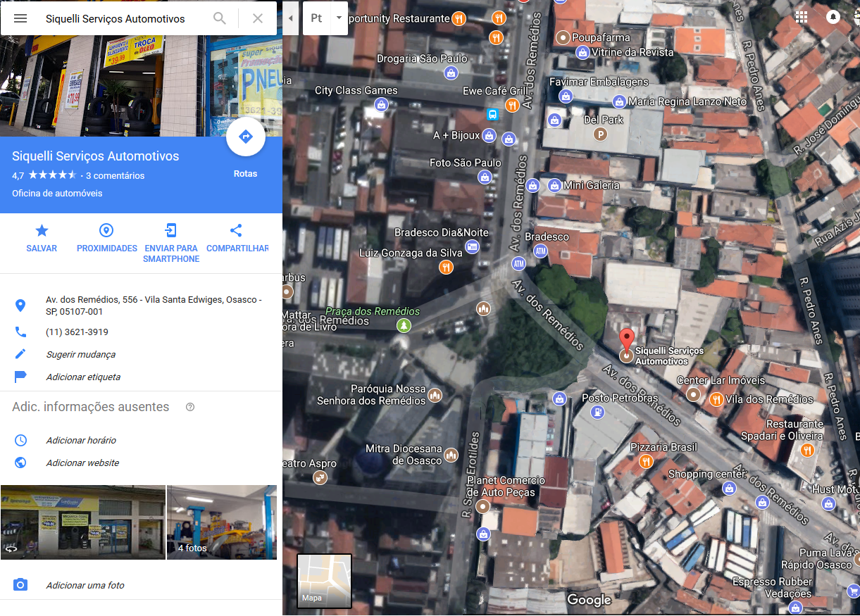Click the Favimar Embalagens marker
Screen dimensions: 860x616
coord(565,96)
